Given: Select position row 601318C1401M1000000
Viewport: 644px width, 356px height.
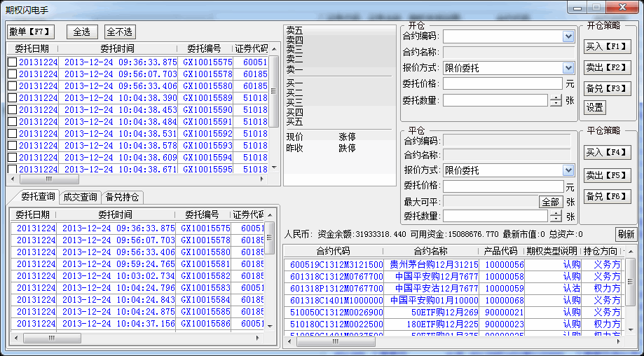Looking at the screenshot, I should tap(453, 300).
